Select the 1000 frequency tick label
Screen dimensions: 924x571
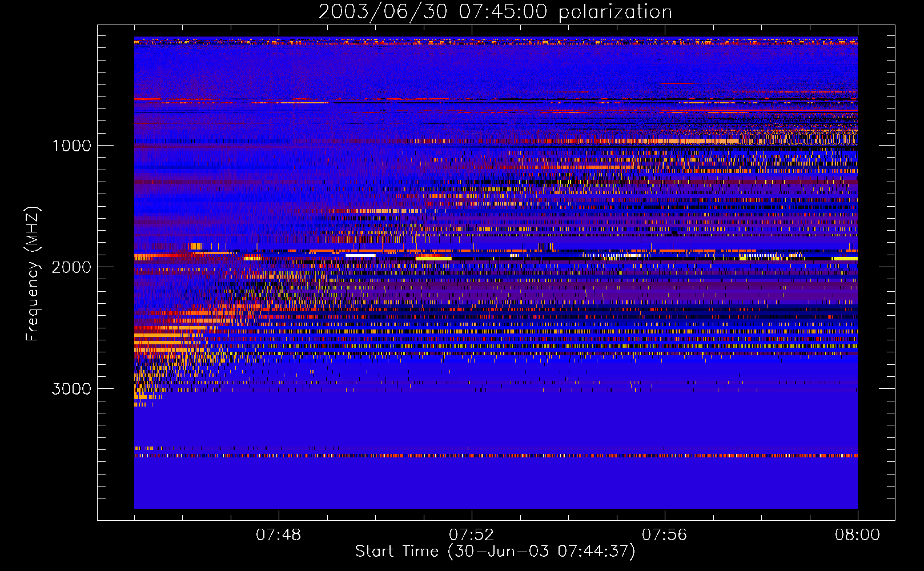pos(71,146)
